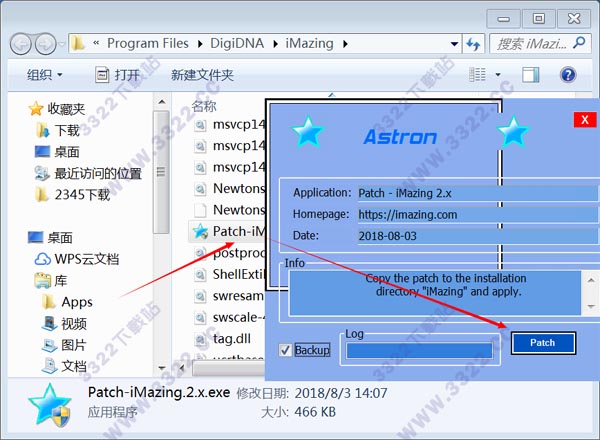
Task: Click the Application field Patch - iMazing 2.x
Action: tap(478, 193)
